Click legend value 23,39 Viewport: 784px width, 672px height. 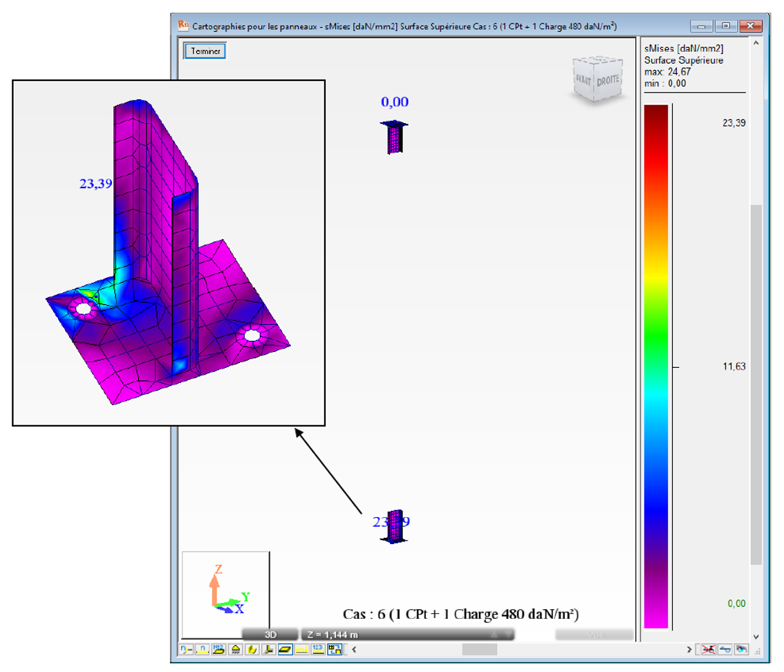[734, 123]
